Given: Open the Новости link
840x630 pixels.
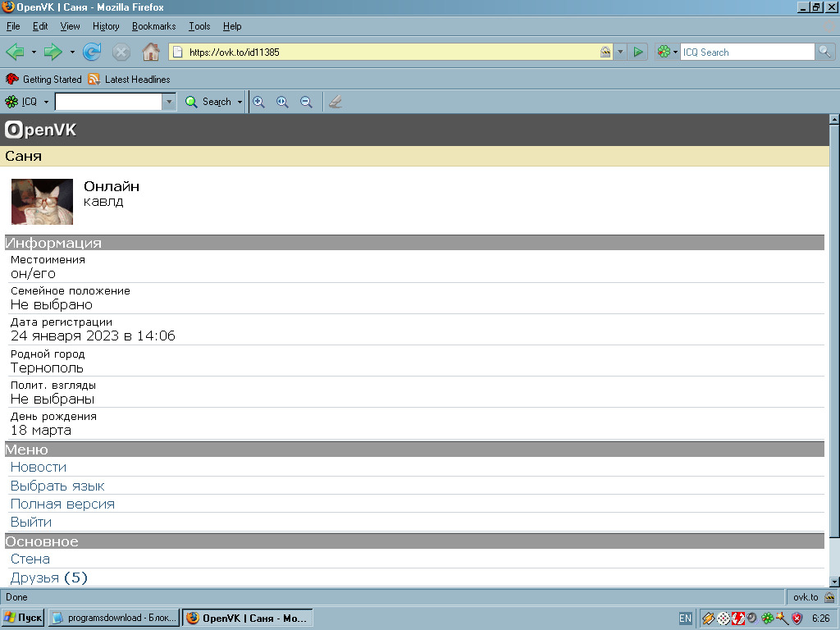Looking at the screenshot, I should coord(39,467).
